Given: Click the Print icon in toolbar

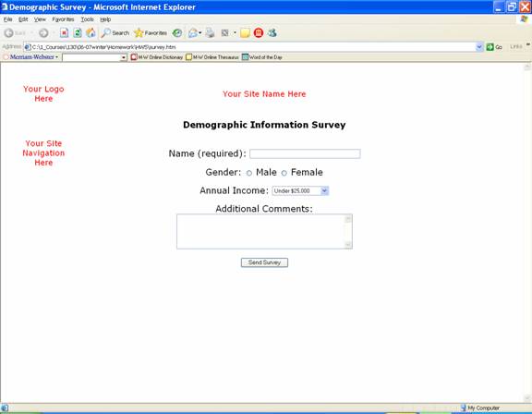Looking at the screenshot, I should click(x=210, y=33).
